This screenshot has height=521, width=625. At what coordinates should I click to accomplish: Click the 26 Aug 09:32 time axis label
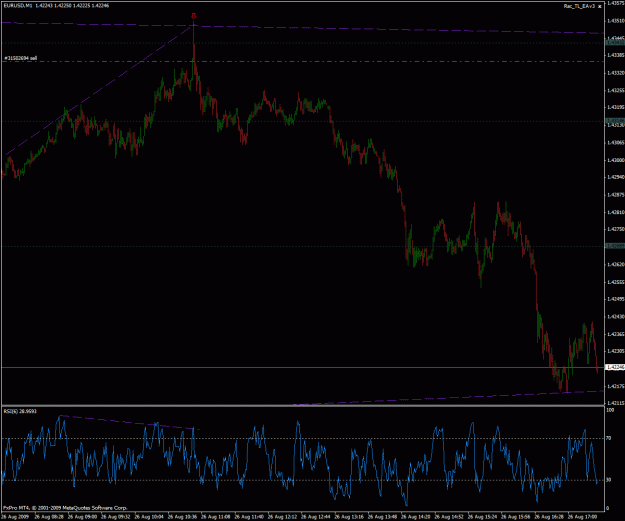(116, 517)
